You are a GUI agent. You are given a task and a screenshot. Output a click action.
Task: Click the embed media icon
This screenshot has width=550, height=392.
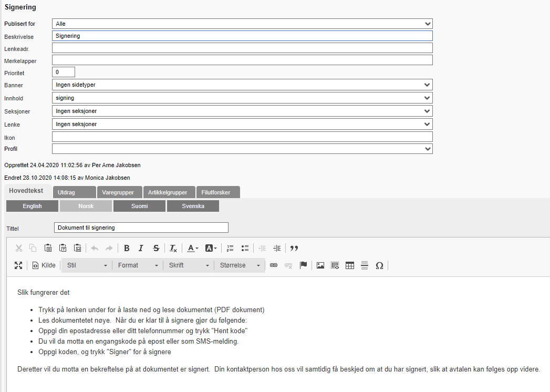(335, 265)
